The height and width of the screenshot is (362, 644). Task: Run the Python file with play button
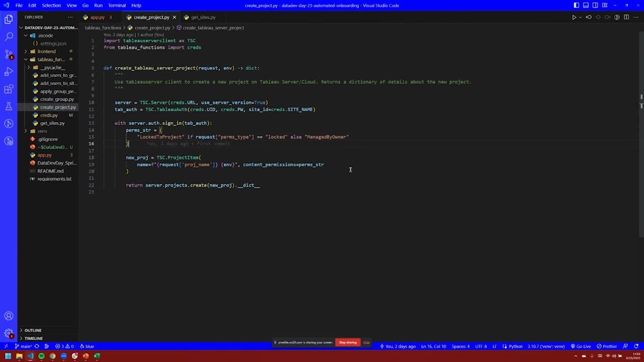(x=574, y=17)
